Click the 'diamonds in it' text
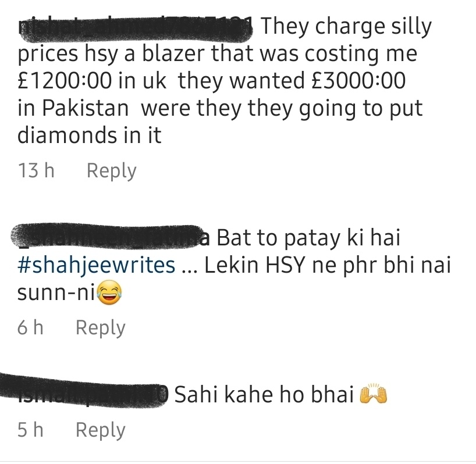The image size is (476, 464). tap(89, 135)
